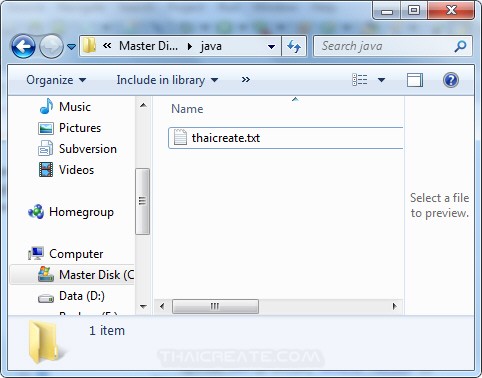Maximize the Explorer window
Screen dimensions: 482x378
pyautogui.click(x=413, y=11)
